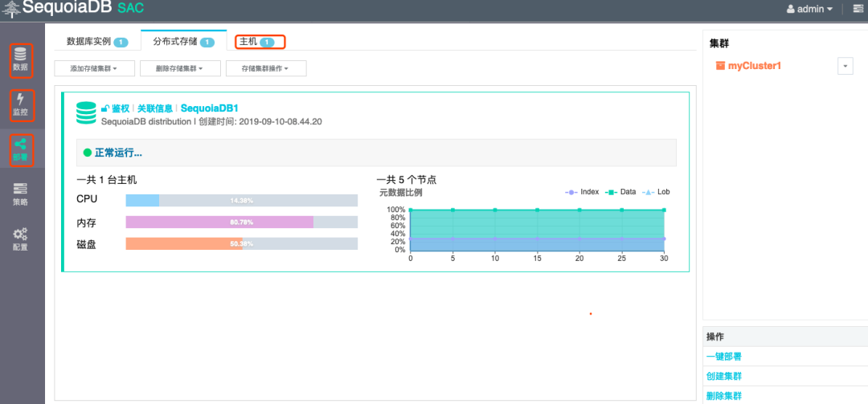Screen dimensions: 868x404
Task: Click the green 正常运行 status dot
Action: click(87, 153)
